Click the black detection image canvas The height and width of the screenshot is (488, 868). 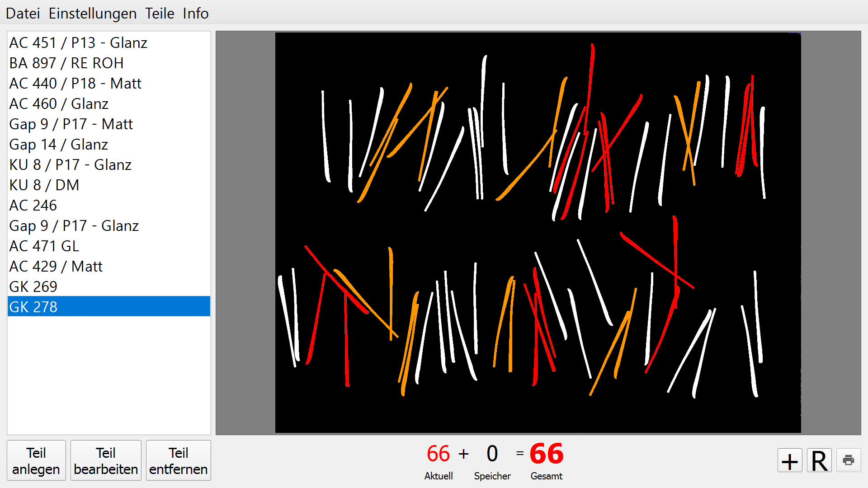click(x=538, y=232)
